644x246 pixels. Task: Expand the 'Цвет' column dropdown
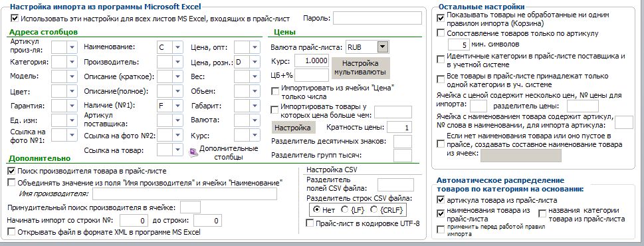(x=72, y=92)
